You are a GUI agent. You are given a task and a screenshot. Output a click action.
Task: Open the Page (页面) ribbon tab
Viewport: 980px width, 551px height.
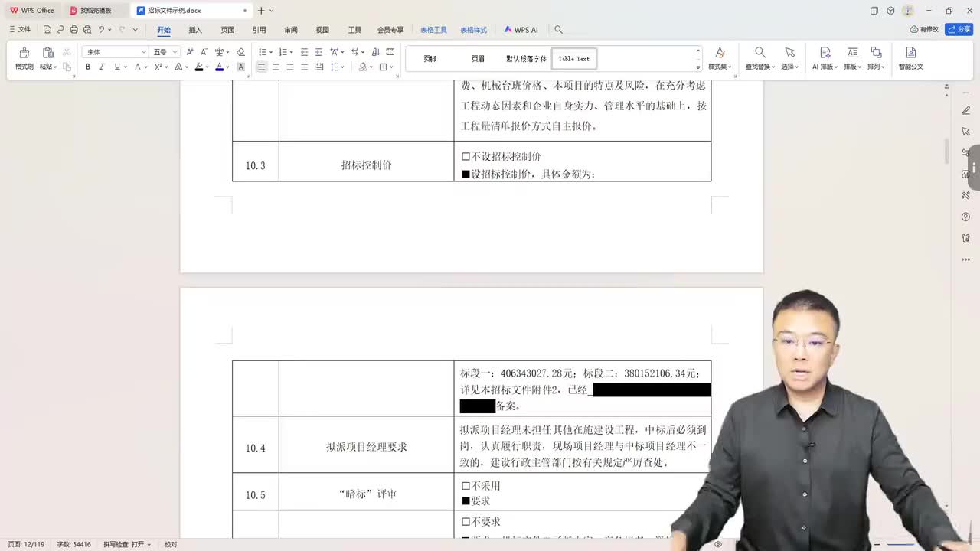point(227,30)
